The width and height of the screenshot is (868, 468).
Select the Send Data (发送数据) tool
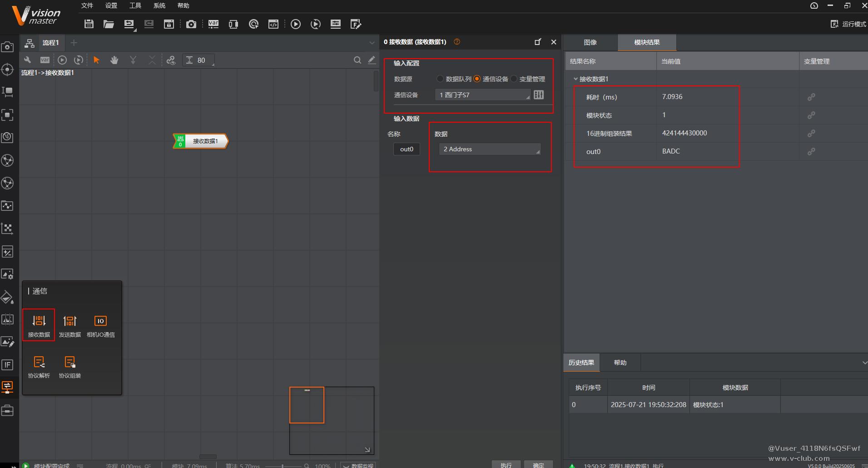tap(70, 326)
